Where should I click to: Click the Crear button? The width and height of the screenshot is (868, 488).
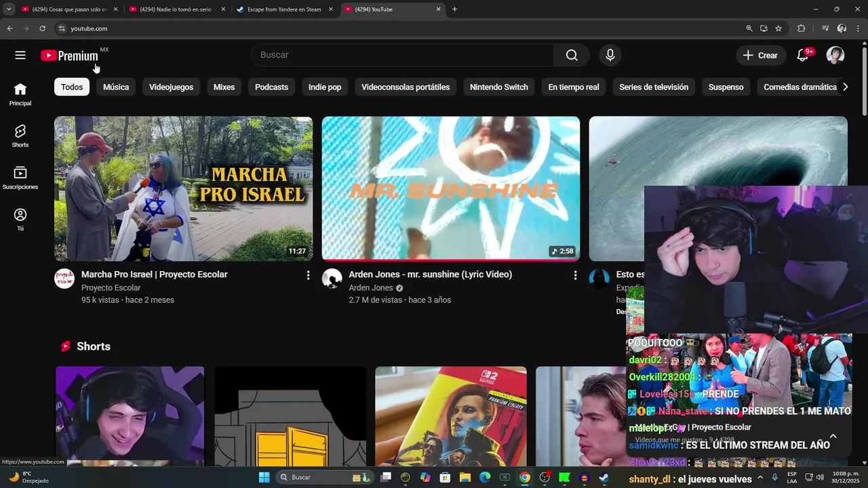[761, 56]
